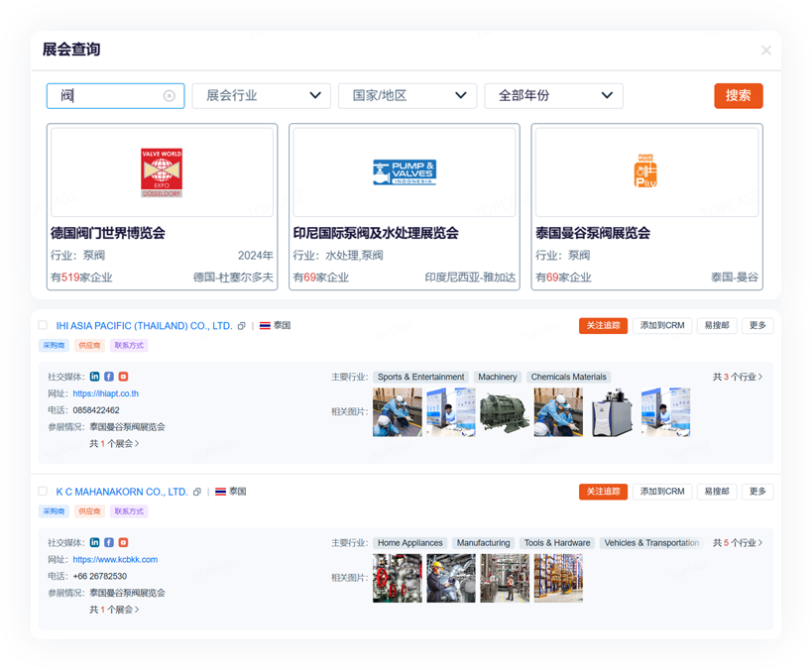Open IHI Asia Pacific's Facebook page icon
The width and height of the screenshot is (812, 670).
pos(109,377)
